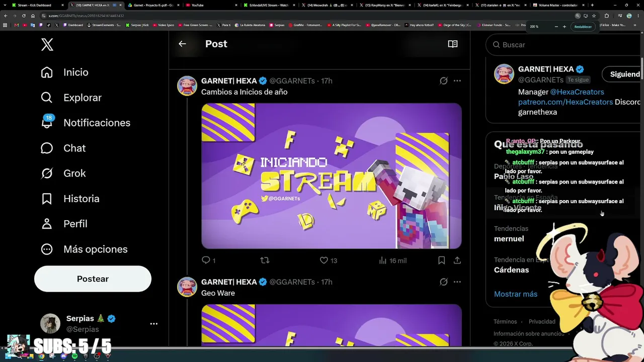Image resolution: width=644 pixels, height=362 pixels.
Task: Open Explorar from the left menu
Action: pos(71,98)
